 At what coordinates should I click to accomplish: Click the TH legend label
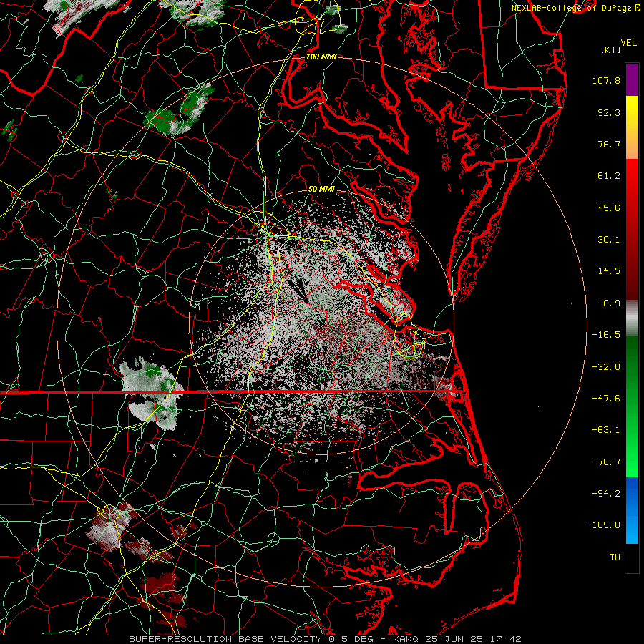point(615,557)
